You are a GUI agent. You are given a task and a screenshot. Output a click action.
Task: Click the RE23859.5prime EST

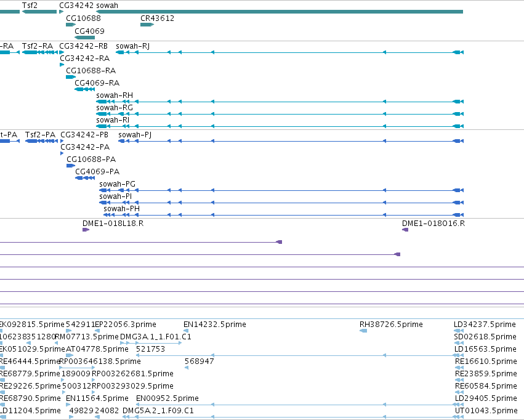pos(486,374)
